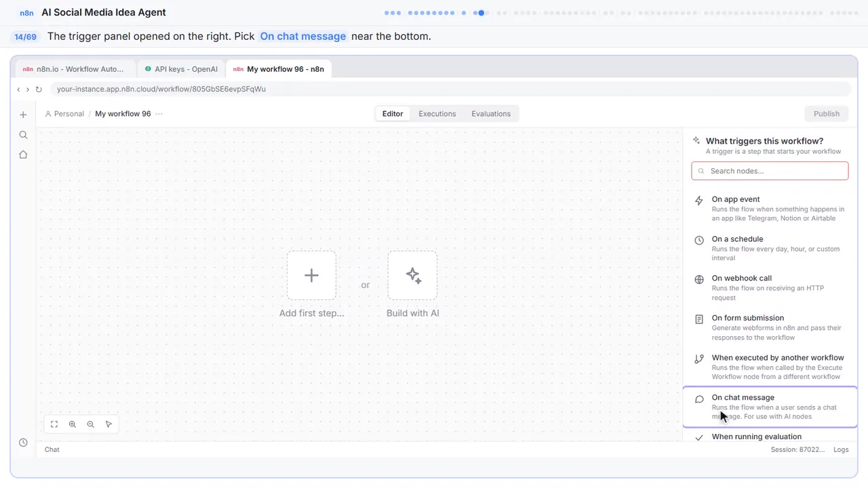Screen dimensions: 868x488
Task: Switch to the Evaluations tab
Action: [491, 114]
